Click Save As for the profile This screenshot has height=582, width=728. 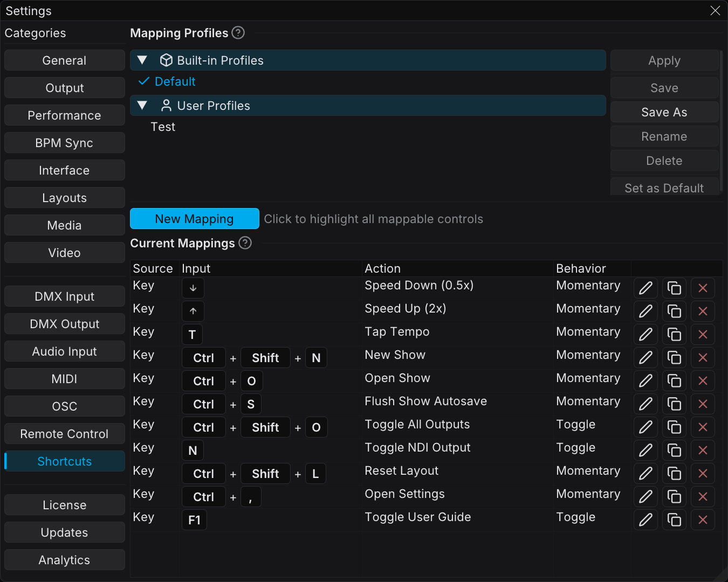pyautogui.click(x=664, y=112)
